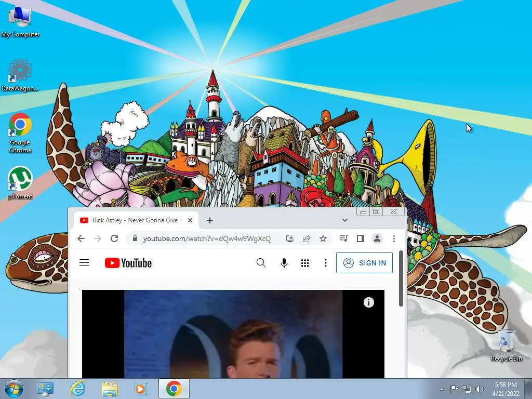This screenshot has width=532, height=399.
Task: Open the Recycle Bin
Action: (506, 345)
